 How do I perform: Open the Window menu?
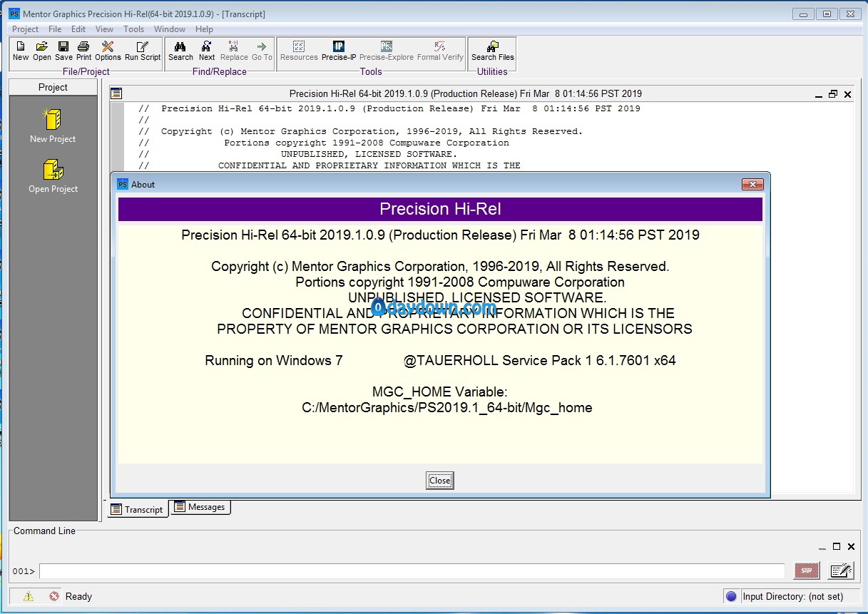point(170,29)
